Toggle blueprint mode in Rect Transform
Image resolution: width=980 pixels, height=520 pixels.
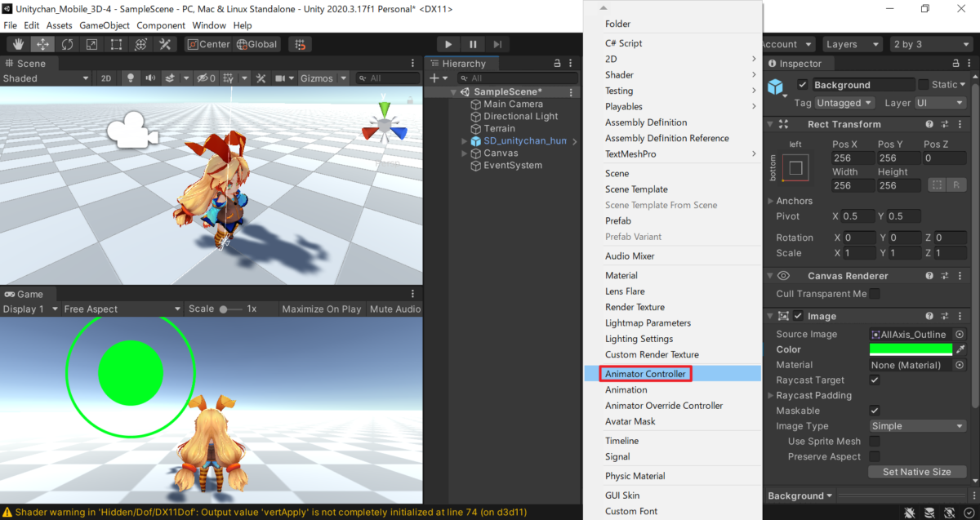click(x=937, y=185)
